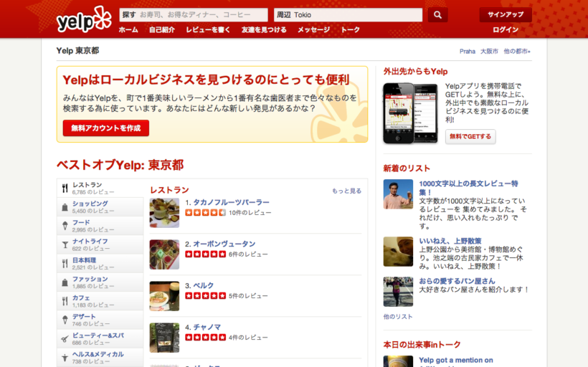Open the もっと見る restaurants link
The image size is (588, 367).
(x=346, y=191)
